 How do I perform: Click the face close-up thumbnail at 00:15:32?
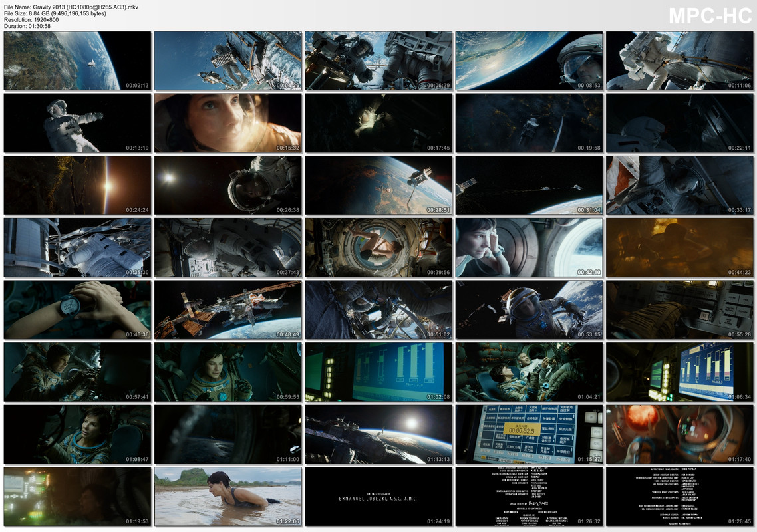pyautogui.click(x=228, y=123)
